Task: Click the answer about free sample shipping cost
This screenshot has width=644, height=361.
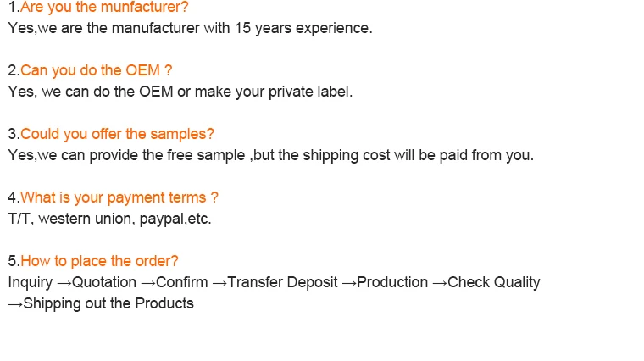Action: point(270,155)
